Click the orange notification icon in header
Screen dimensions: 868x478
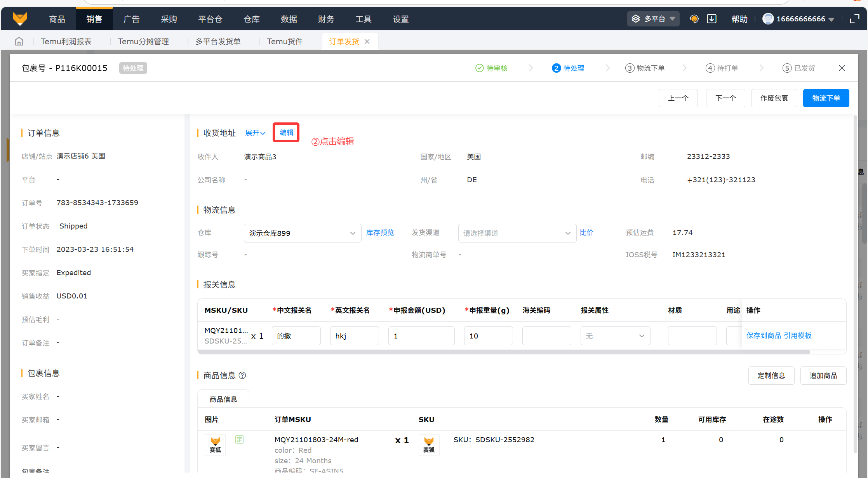(694, 19)
